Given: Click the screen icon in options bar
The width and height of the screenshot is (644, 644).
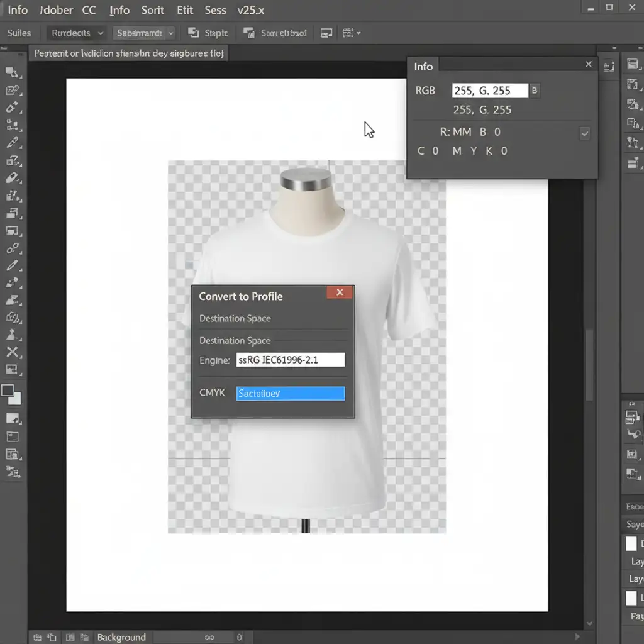Looking at the screenshot, I should (x=326, y=33).
